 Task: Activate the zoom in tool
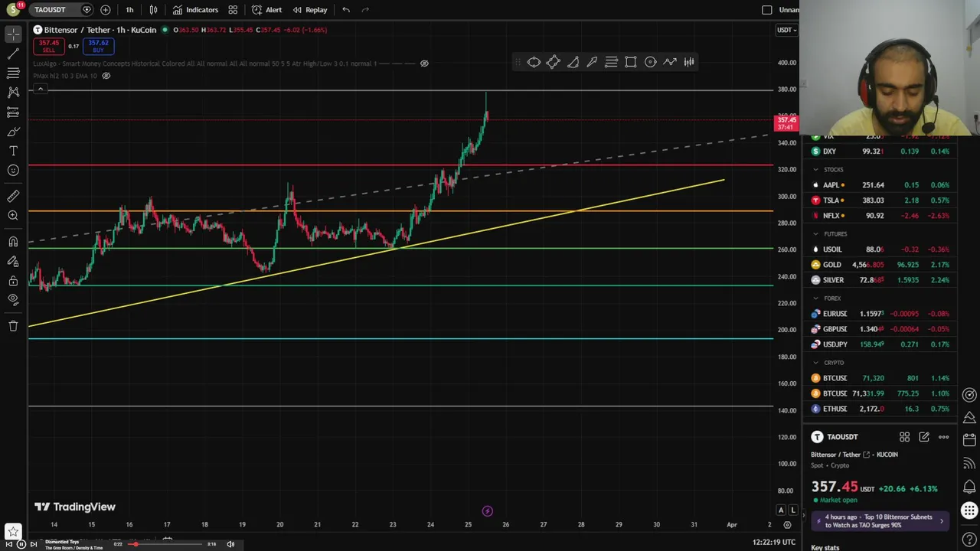tap(13, 216)
